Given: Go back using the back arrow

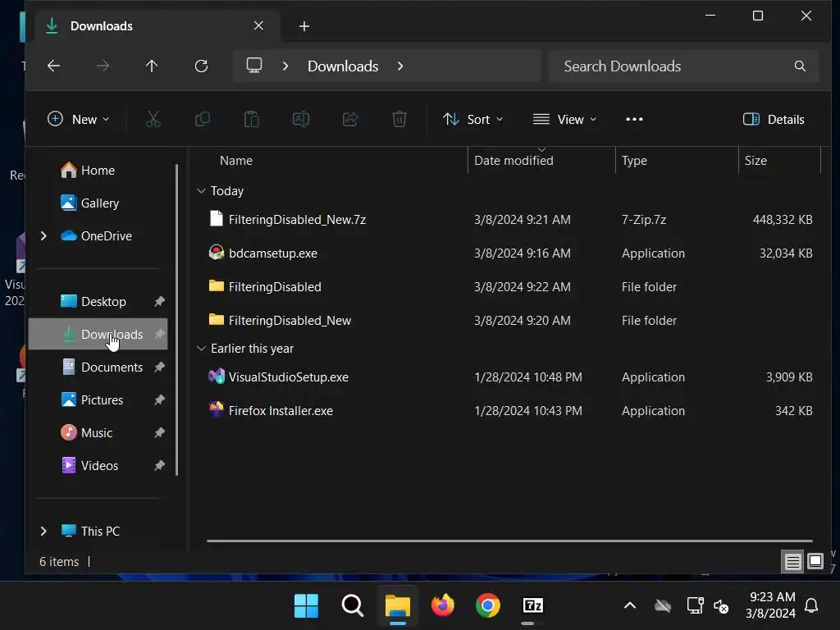Looking at the screenshot, I should pos(53,66).
